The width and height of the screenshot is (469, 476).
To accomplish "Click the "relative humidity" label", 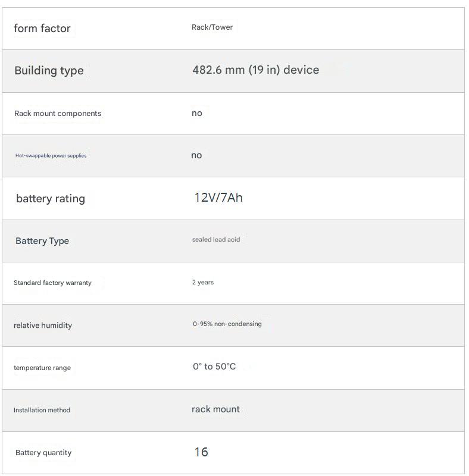I will click(x=43, y=325).
